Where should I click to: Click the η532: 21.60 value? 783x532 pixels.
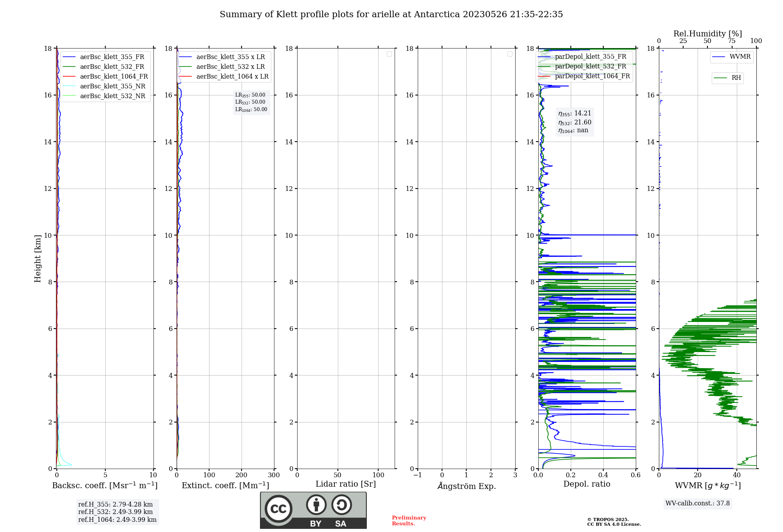coord(575,122)
